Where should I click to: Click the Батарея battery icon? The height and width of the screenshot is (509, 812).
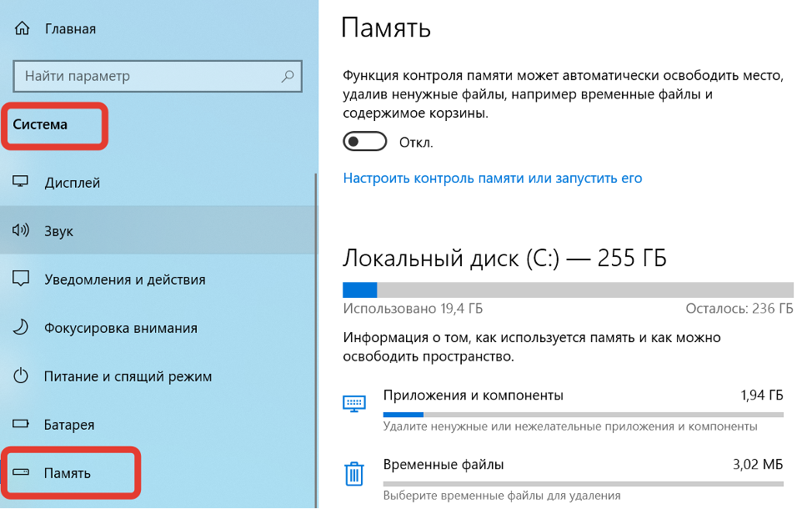pos(21,424)
